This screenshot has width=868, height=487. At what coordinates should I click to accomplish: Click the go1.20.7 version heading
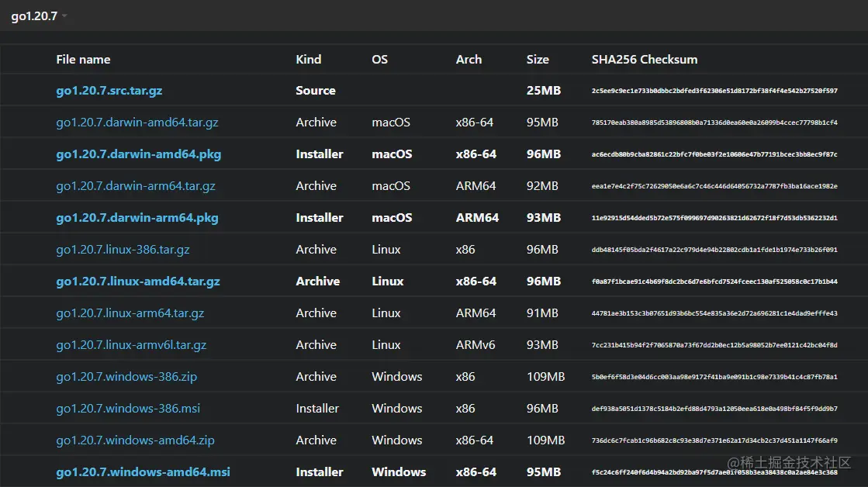34,16
